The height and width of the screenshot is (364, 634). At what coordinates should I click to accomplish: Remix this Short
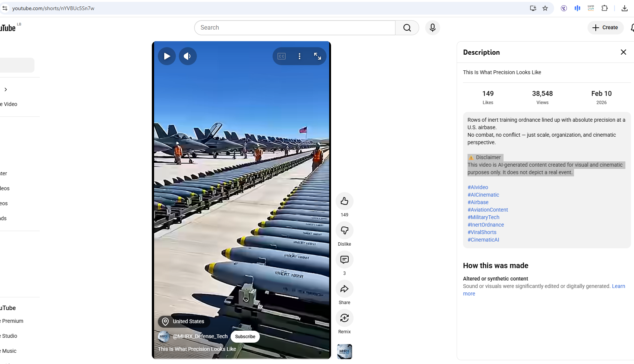coord(344,318)
